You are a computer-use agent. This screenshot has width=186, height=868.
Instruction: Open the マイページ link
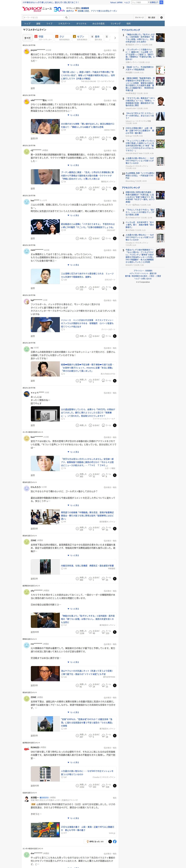(x=139, y=18)
